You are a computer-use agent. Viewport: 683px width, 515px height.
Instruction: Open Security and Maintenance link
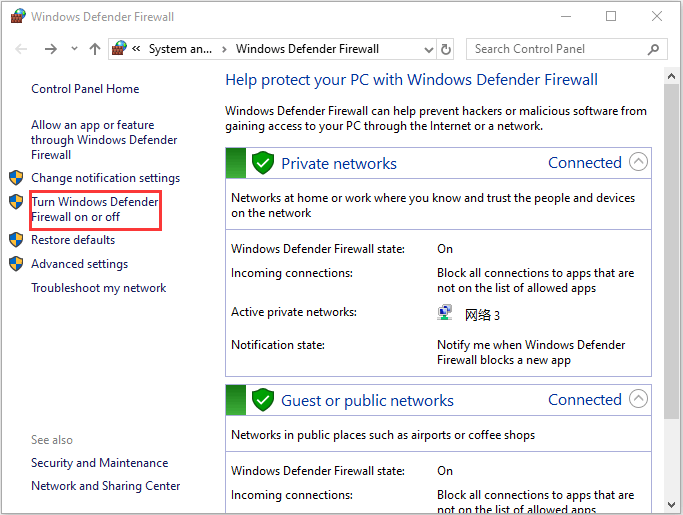pos(100,463)
